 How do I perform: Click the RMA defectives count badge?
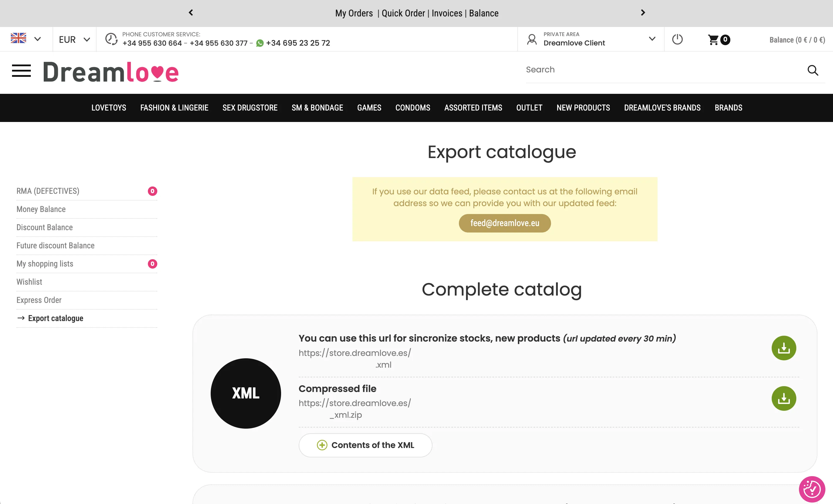pos(153,191)
